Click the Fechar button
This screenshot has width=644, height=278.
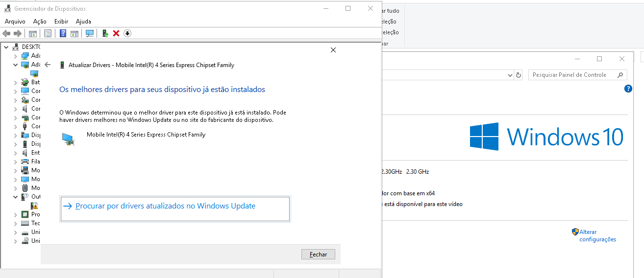(x=318, y=255)
